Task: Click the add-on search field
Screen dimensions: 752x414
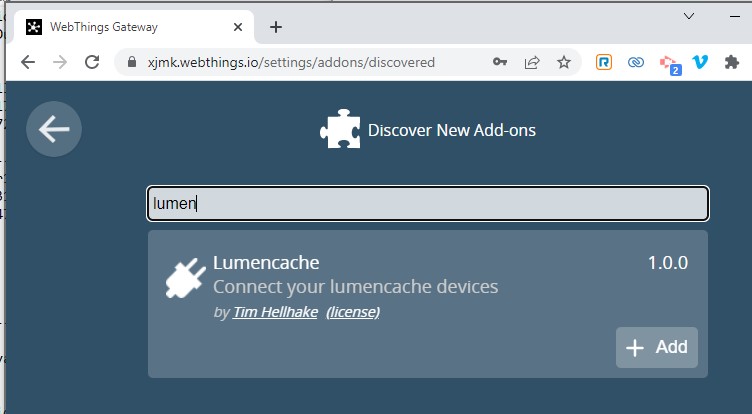Action: (x=428, y=204)
